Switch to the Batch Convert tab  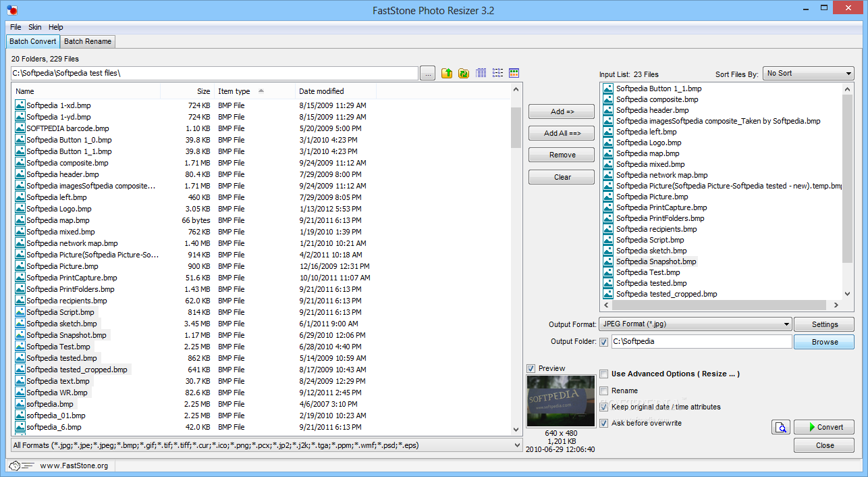click(33, 41)
